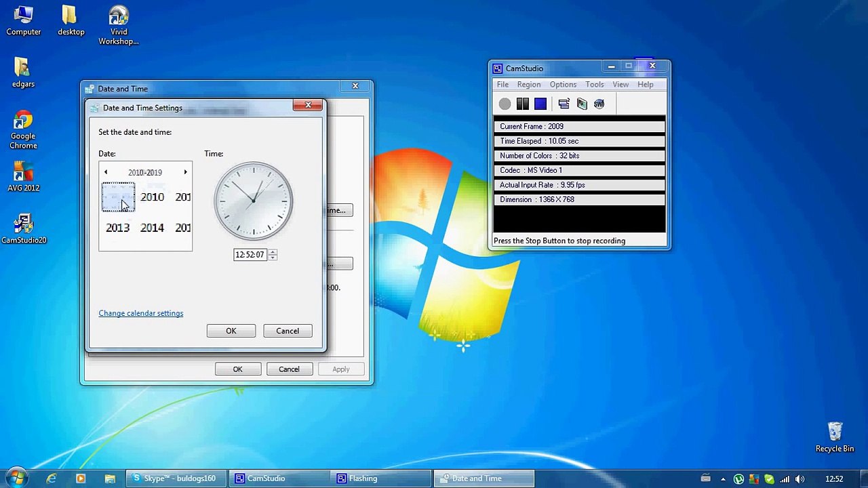Switch to Flashing taskbar button
This screenshot has height=488, width=868.
tap(382, 479)
